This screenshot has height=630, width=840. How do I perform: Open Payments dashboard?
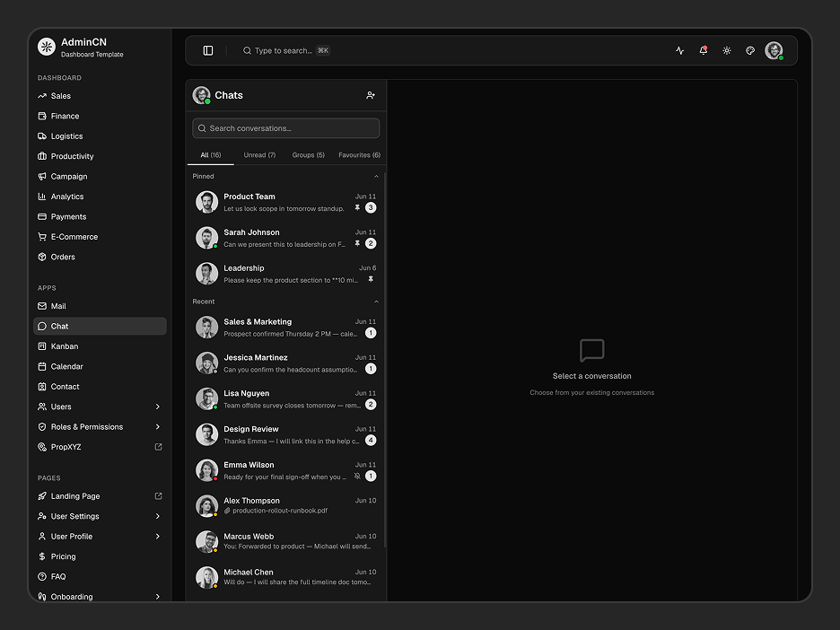(x=100, y=216)
